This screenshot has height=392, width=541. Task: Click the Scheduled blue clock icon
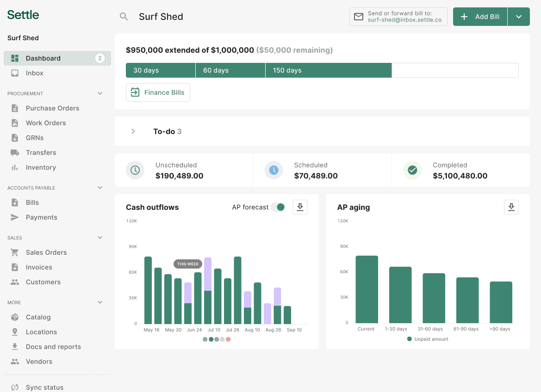click(274, 170)
